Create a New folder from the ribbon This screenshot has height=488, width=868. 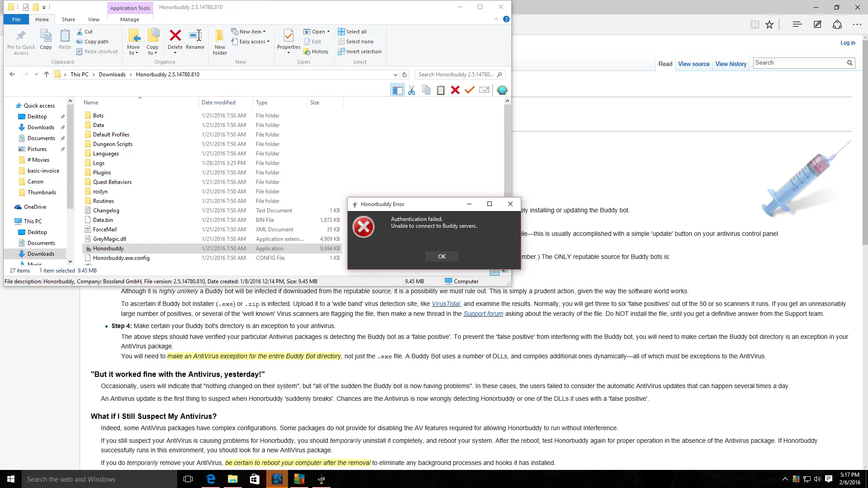(220, 42)
